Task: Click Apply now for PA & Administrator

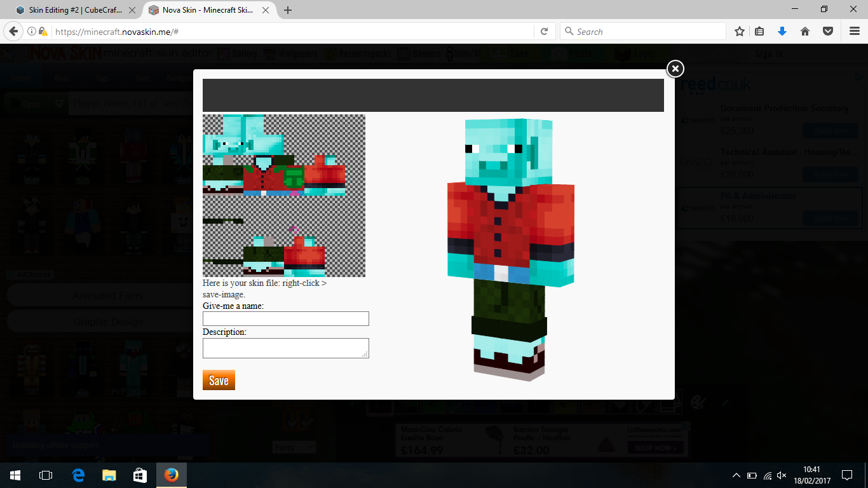Action: tap(830, 218)
